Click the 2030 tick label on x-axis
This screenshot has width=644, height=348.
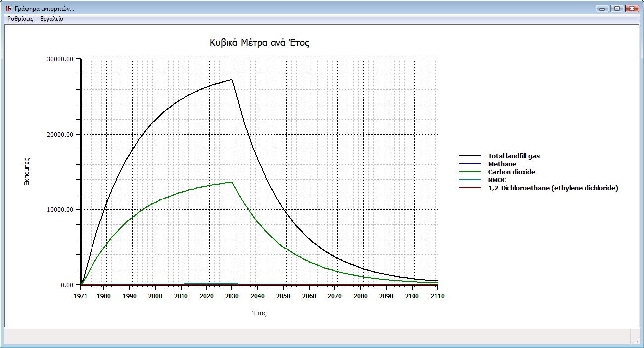pos(232,296)
